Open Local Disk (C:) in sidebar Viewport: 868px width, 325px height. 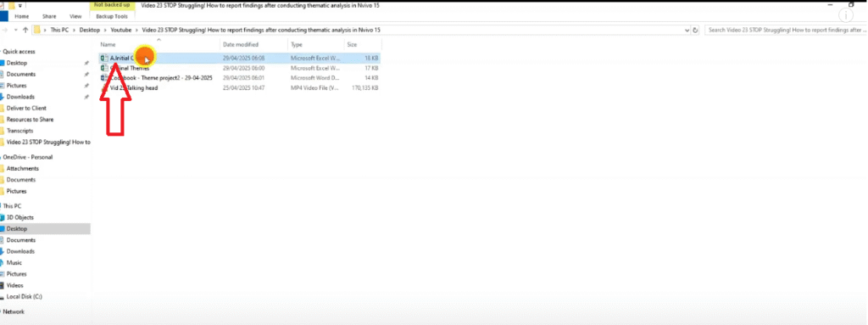25,297
